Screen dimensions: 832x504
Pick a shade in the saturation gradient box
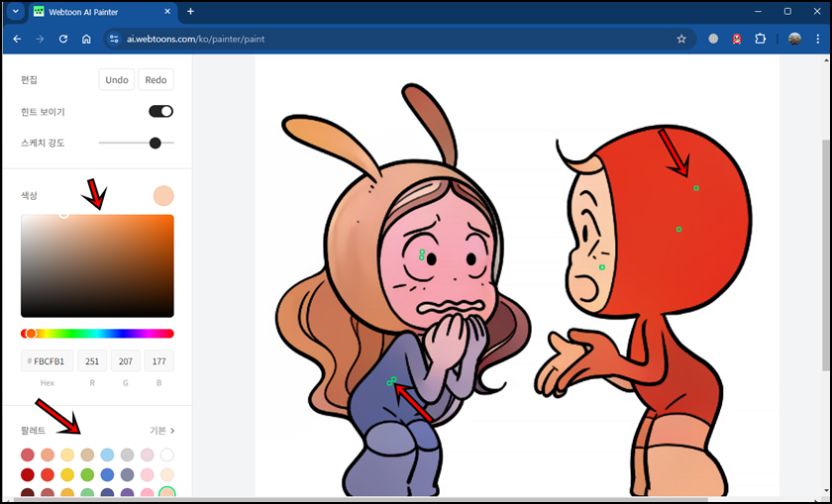(97, 265)
